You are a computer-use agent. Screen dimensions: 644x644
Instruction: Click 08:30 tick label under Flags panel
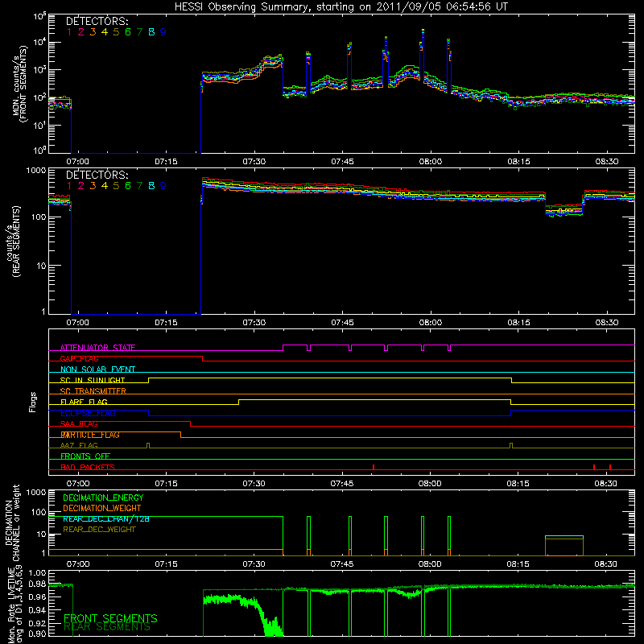pyautogui.click(x=606, y=484)
